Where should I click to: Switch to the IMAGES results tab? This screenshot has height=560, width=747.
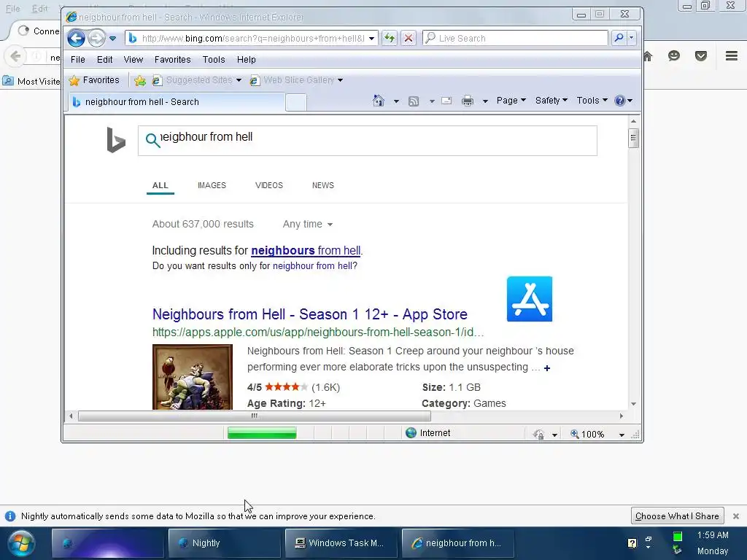212,185
